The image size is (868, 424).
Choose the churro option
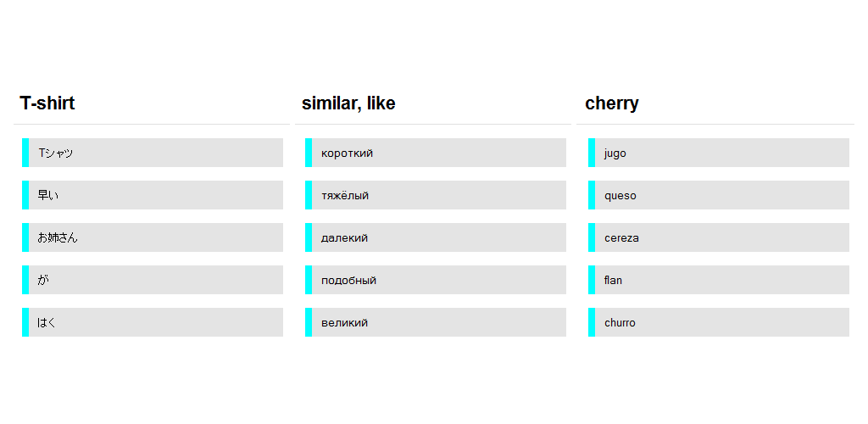pos(719,322)
